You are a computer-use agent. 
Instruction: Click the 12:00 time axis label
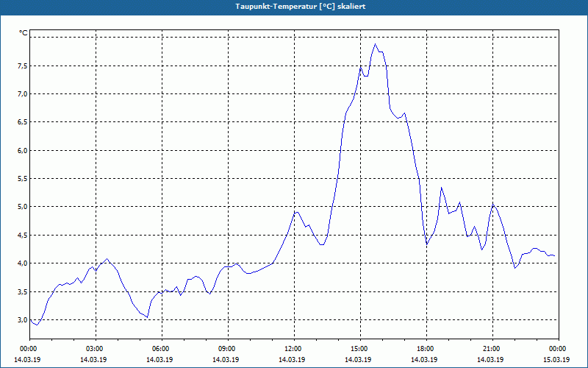(x=294, y=349)
